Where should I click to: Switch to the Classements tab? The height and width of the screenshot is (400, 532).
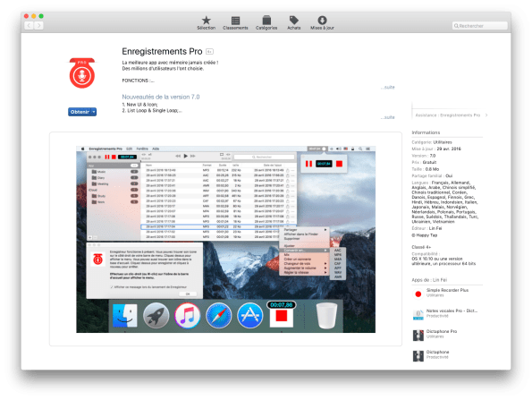coord(235,23)
